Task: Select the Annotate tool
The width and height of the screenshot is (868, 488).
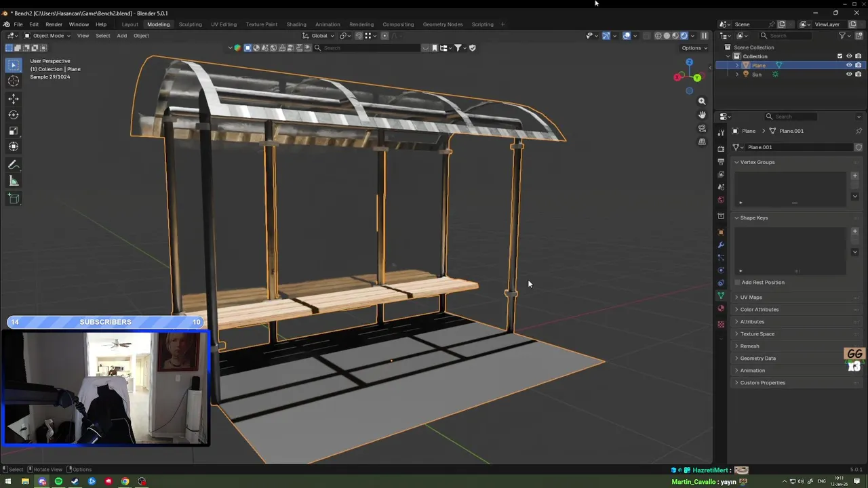Action: coord(14,165)
